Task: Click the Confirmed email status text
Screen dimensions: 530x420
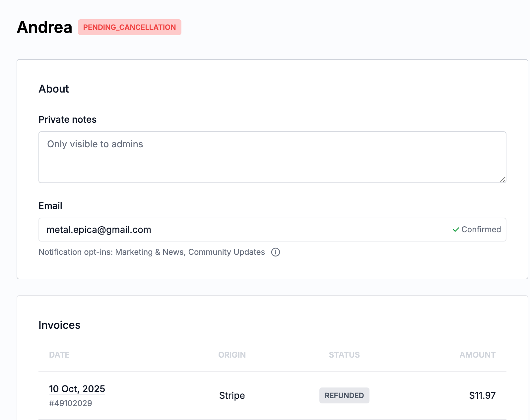Action: coord(481,230)
